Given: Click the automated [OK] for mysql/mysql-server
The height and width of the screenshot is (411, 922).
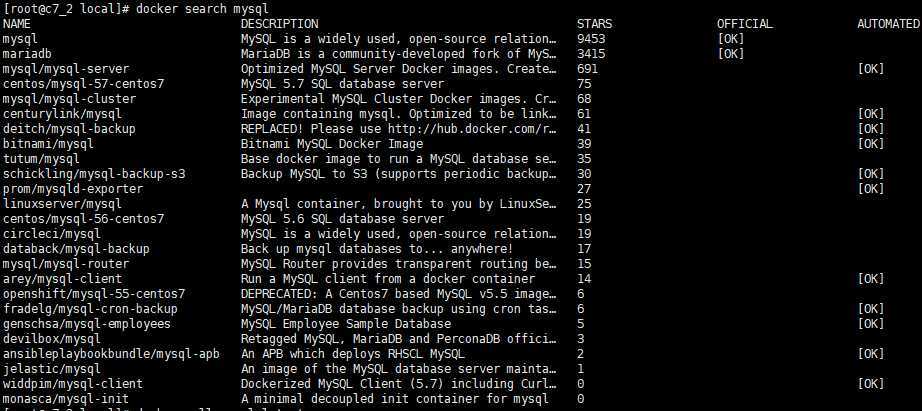Looking at the screenshot, I should pyautogui.click(x=870, y=69).
